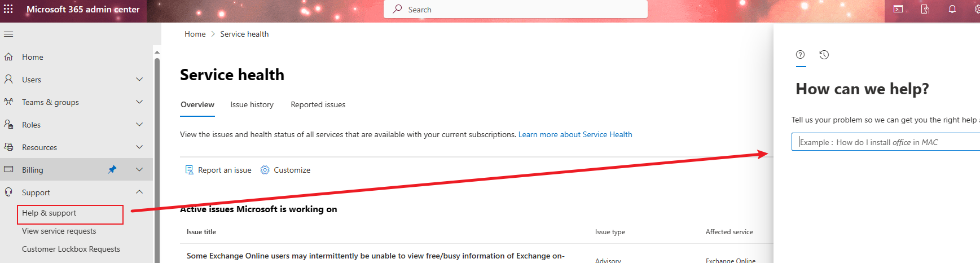Click the Issue title column header

[201, 232]
